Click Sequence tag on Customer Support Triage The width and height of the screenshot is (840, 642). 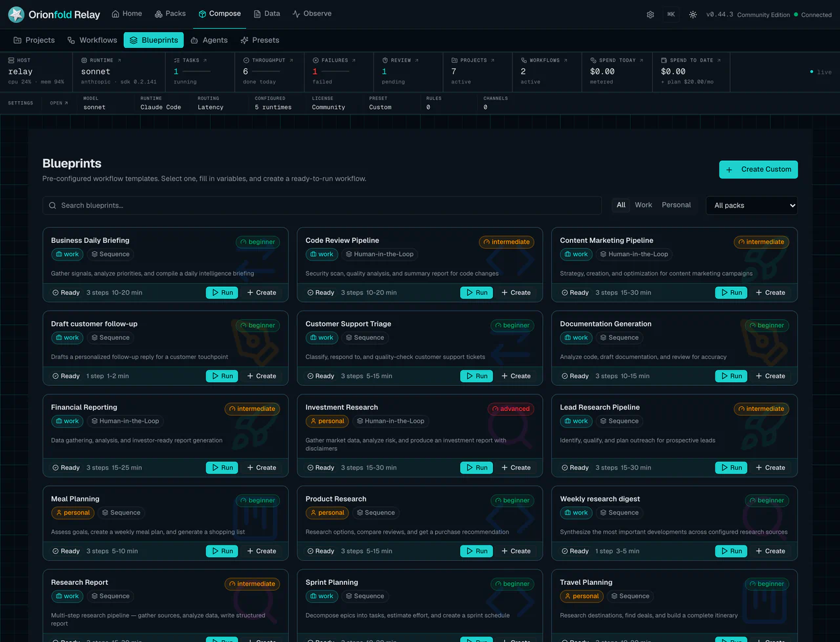[364, 338]
